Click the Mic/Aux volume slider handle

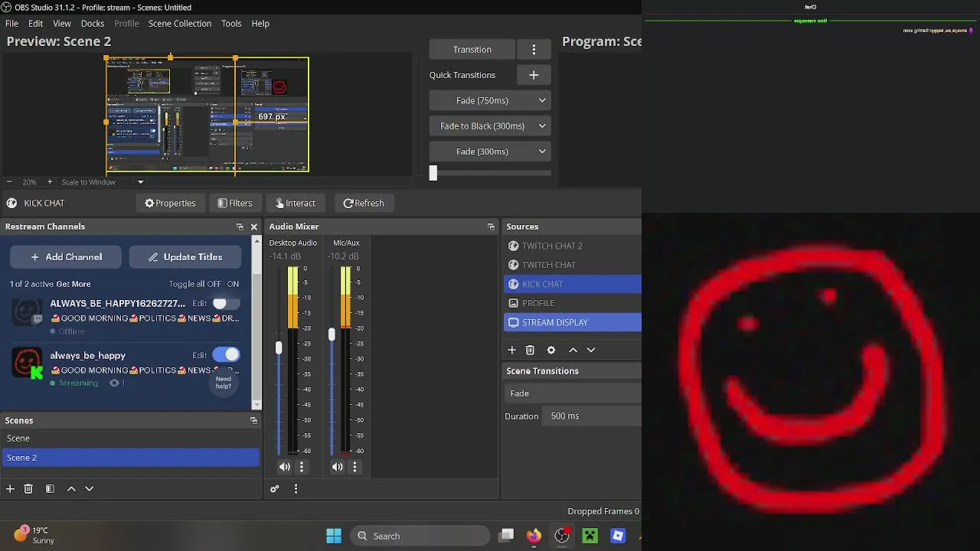click(332, 334)
